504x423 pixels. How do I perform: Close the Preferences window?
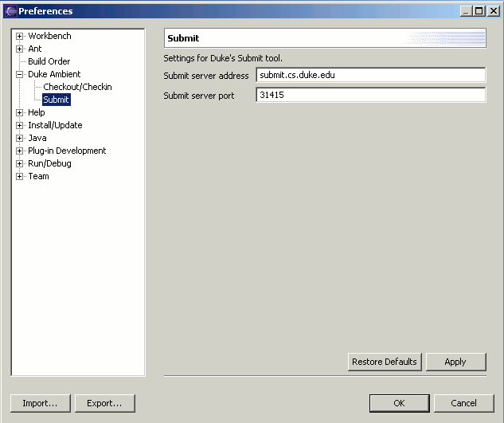point(494,11)
